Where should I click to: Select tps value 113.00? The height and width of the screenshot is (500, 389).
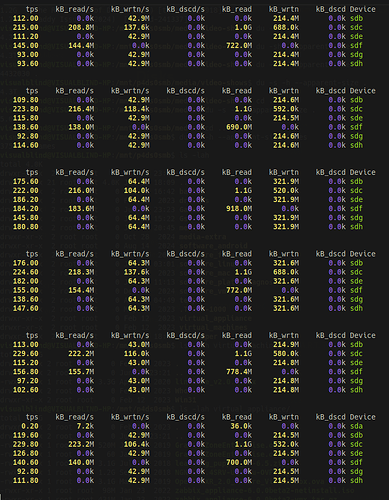26,345
